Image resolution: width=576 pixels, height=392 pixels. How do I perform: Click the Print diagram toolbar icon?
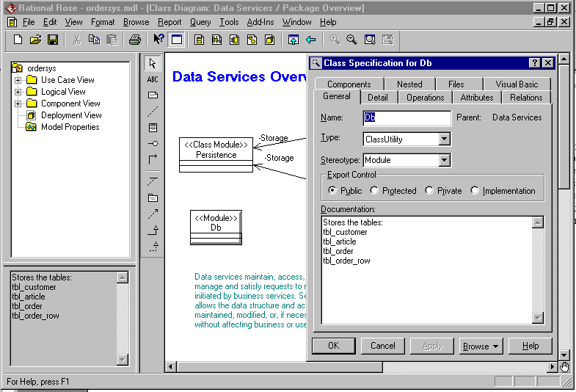click(x=135, y=40)
